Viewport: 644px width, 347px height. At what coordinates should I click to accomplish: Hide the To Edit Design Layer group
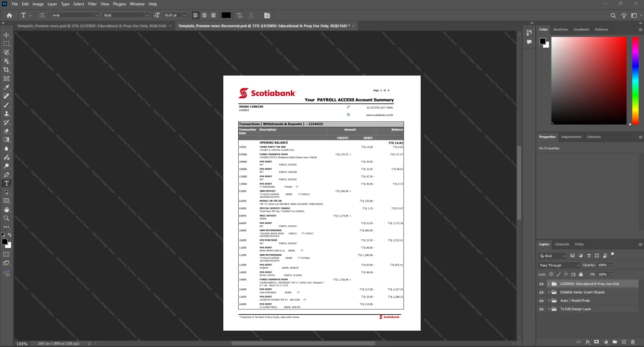541,309
